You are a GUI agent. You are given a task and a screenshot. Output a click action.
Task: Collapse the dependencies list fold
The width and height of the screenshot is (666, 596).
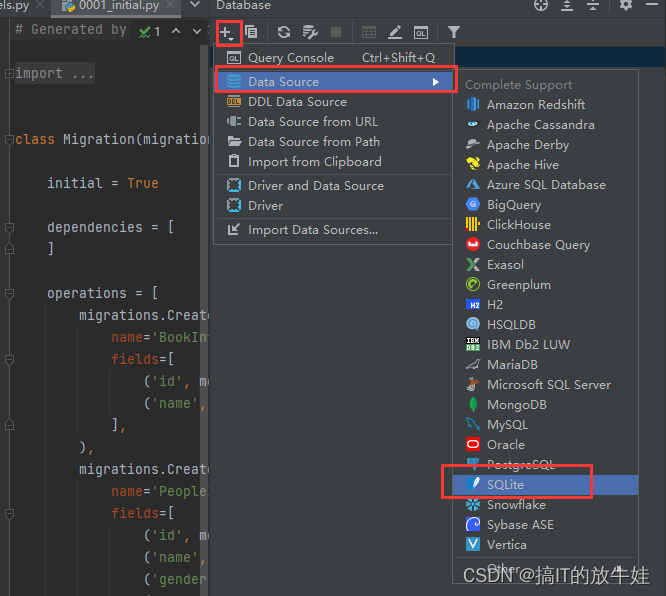pos(9,228)
